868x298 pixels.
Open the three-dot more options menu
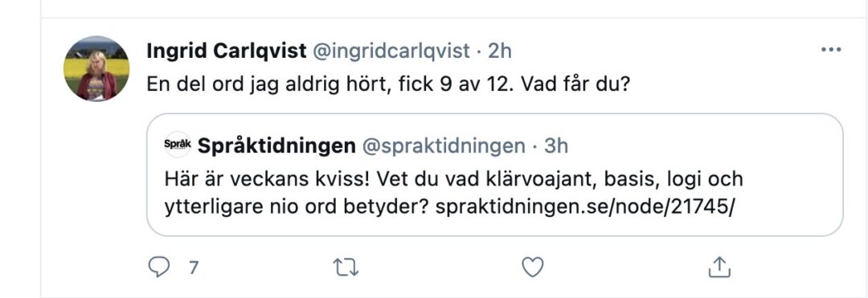pyautogui.click(x=831, y=50)
